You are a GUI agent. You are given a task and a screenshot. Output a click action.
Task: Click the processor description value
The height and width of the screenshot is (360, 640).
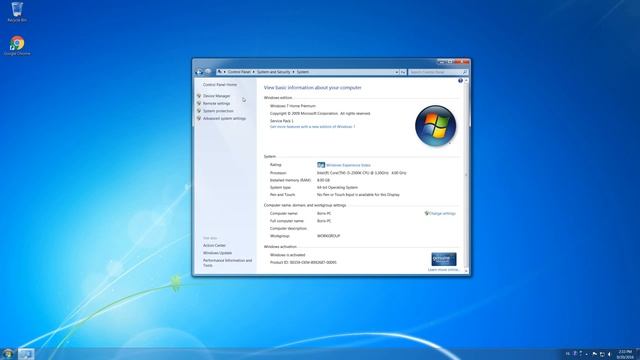coord(362,173)
